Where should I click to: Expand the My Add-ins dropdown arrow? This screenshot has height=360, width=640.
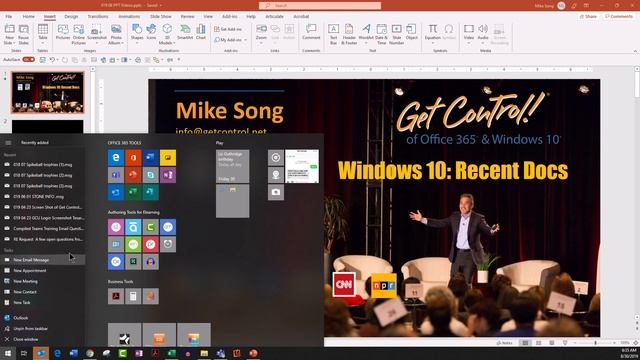pyautogui.click(x=245, y=40)
